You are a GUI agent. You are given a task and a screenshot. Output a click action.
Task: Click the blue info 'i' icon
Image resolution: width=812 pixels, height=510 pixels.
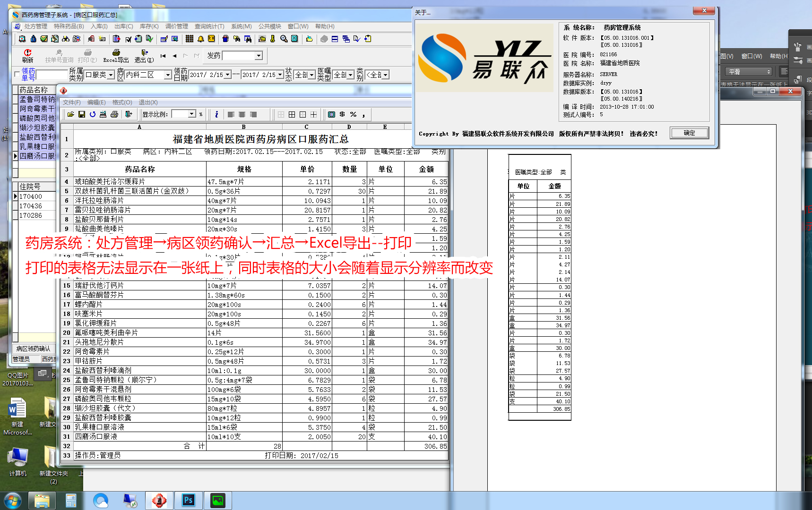point(216,114)
